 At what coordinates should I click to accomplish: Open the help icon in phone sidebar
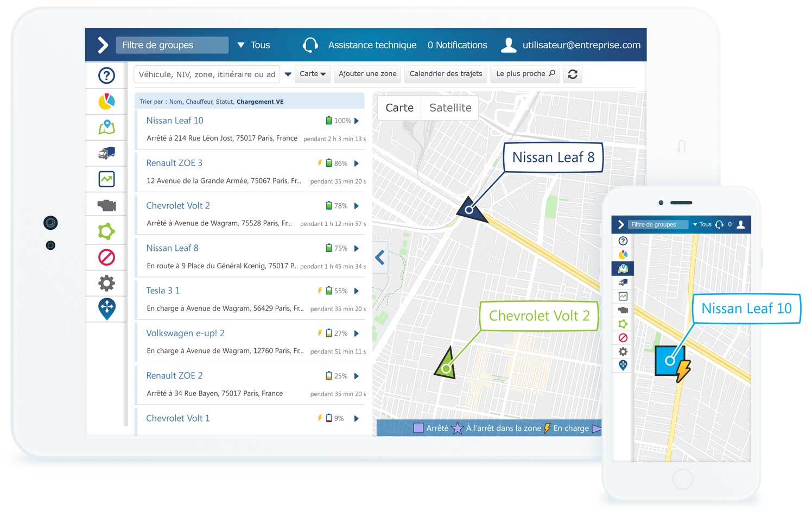click(623, 241)
